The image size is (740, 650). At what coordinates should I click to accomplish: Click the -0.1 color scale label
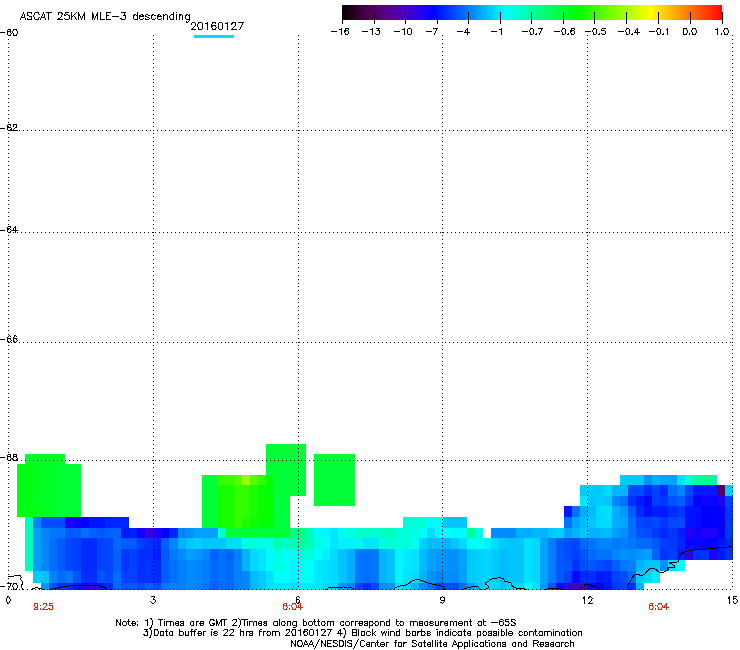(x=659, y=32)
